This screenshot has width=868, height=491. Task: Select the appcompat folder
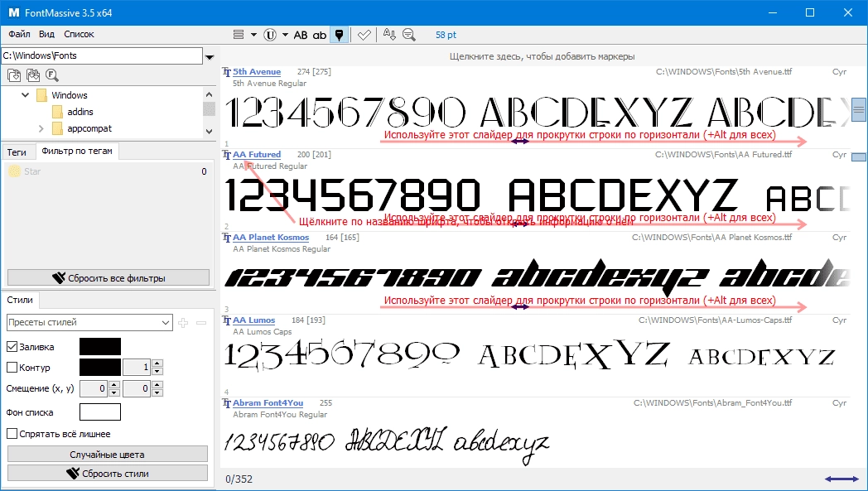pyautogui.click(x=89, y=128)
